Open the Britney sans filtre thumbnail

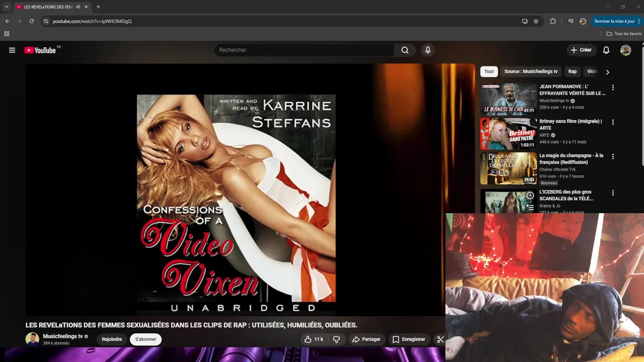tap(509, 134)
